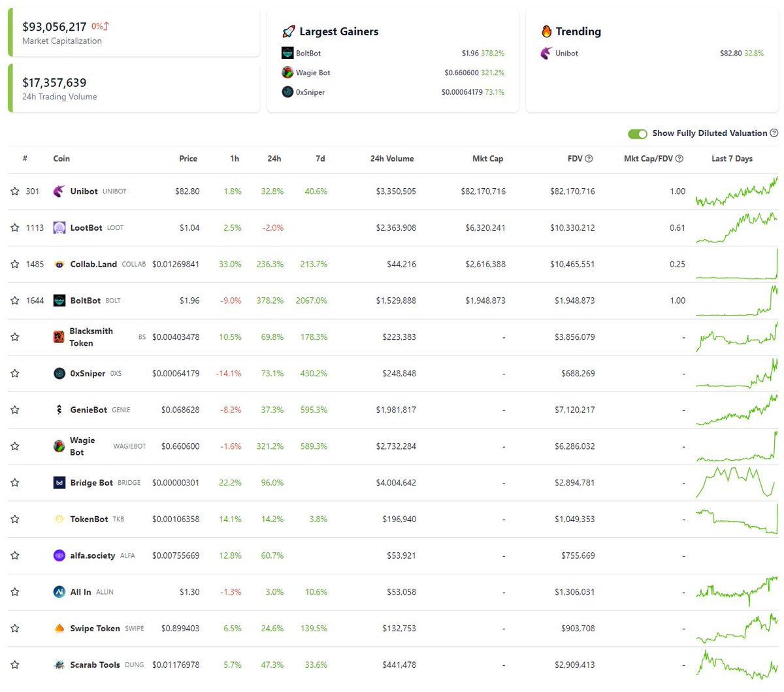Click LootBot Mkt Cap/FDV value 0.61
This screenshot has width=784, height=692.
point(678,228)
